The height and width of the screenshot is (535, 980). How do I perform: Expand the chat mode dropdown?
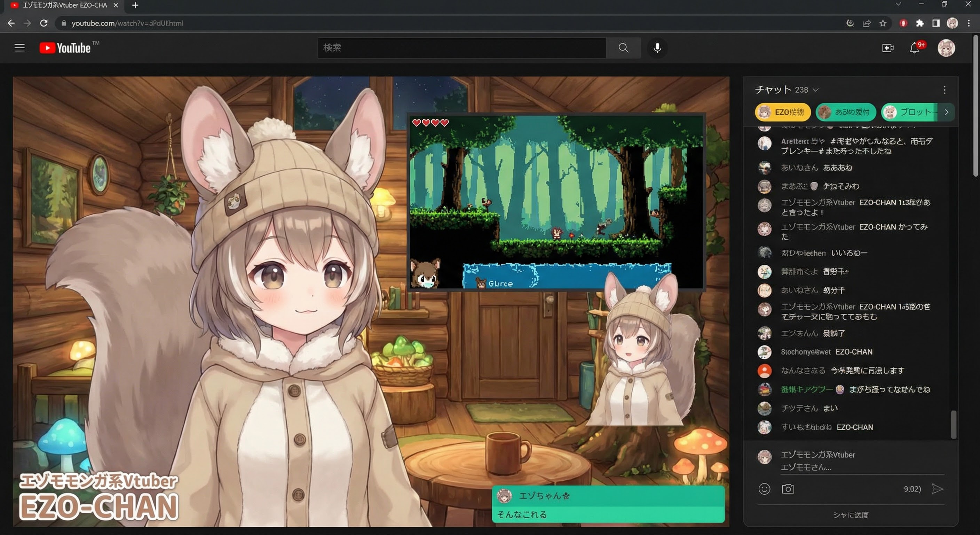coord(815,90)
